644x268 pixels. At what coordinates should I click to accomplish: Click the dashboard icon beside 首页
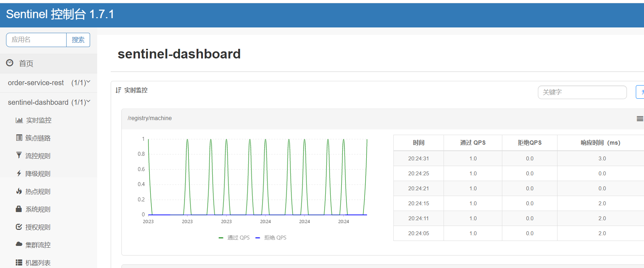pyautogui.click(x=10, y=63)
